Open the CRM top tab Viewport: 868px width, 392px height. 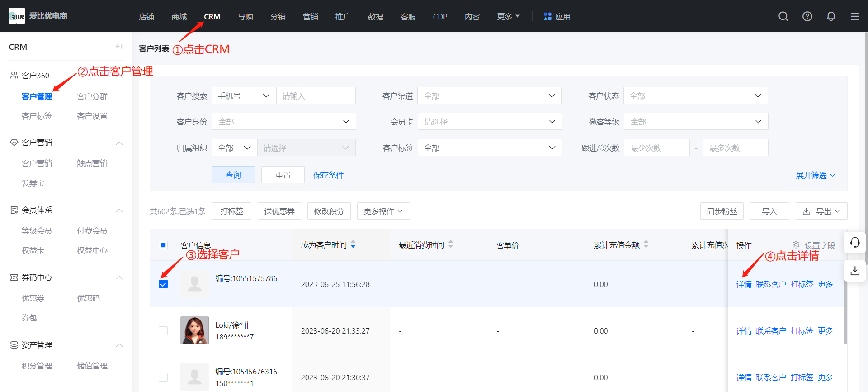(212, 17)
